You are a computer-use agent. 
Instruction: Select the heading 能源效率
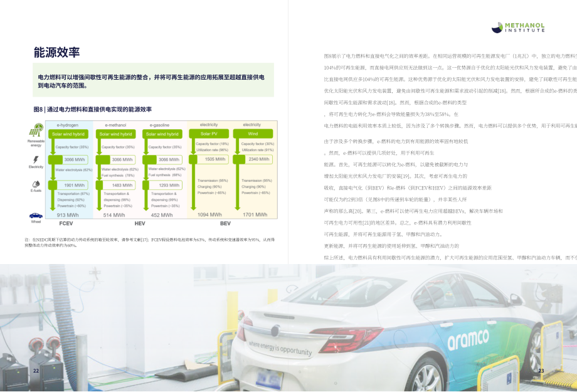(56, 52)
